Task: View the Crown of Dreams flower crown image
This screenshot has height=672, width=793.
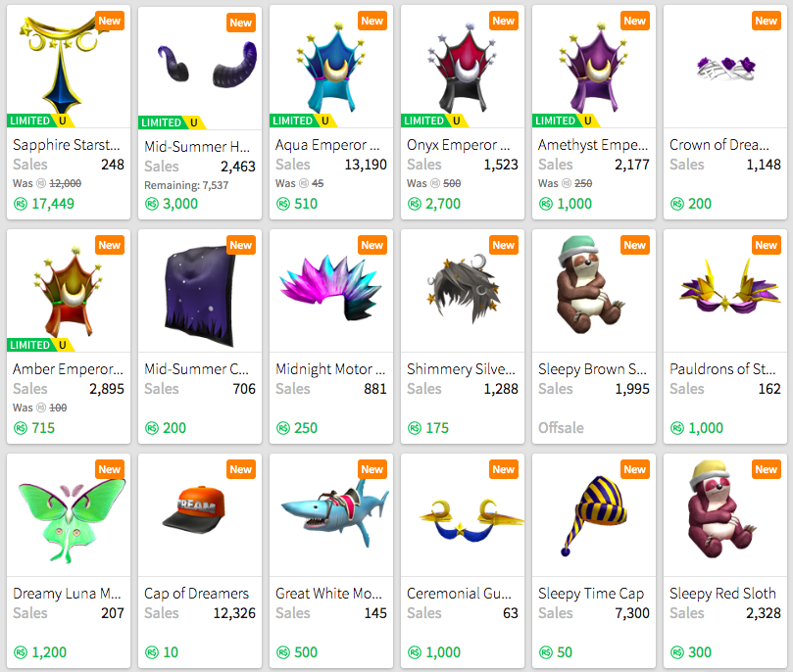Action: (724, 66)
